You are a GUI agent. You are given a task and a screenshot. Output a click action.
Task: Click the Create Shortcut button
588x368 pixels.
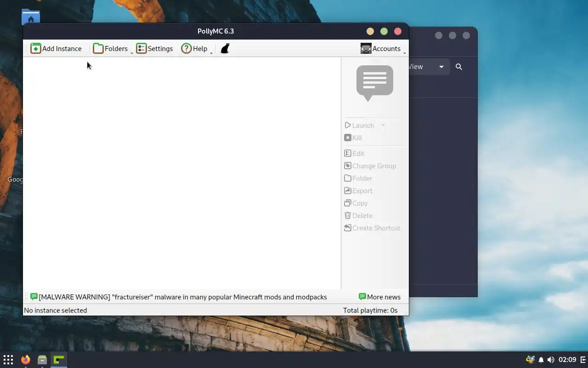372,228
